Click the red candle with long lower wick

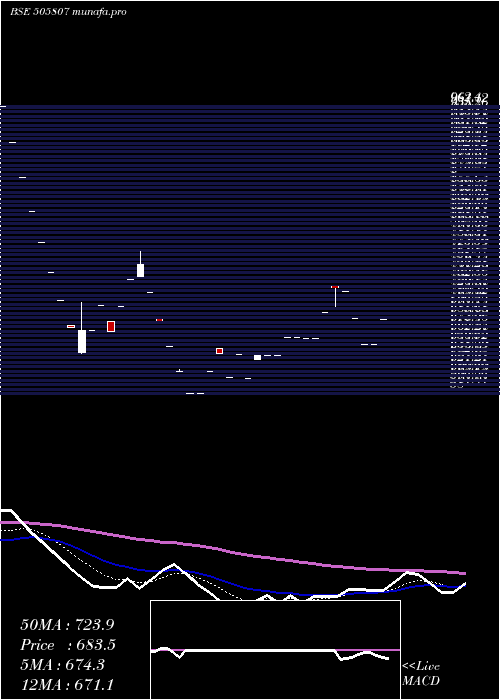[335, 296]
